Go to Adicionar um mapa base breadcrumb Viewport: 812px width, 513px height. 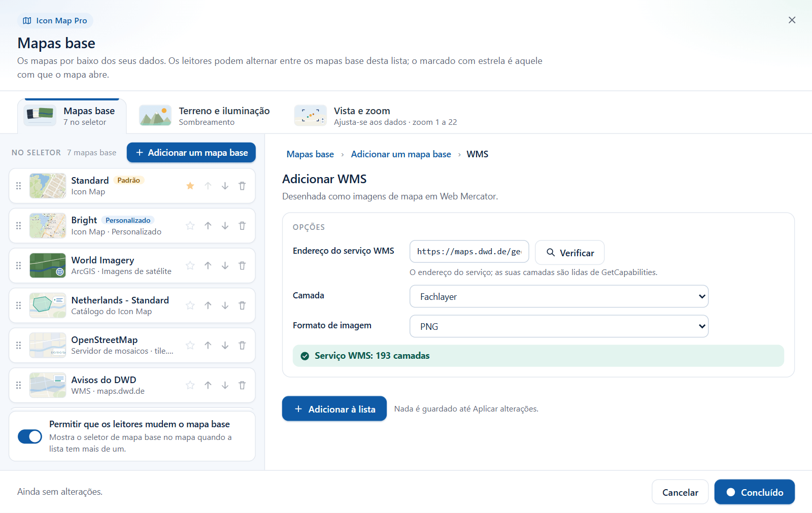click(x=401, y=154)
